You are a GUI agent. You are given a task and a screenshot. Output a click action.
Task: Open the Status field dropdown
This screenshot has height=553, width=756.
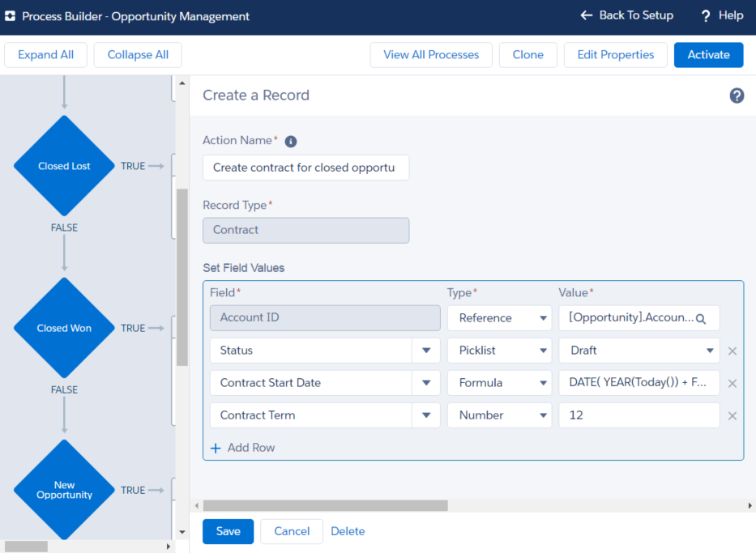point(425,351)
